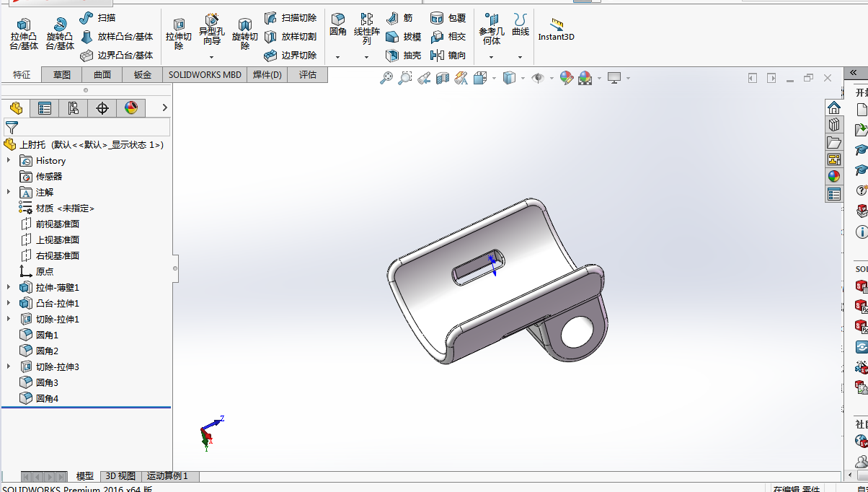Switch to the 3D 视图 bottom tab

(x=120, y=476)
